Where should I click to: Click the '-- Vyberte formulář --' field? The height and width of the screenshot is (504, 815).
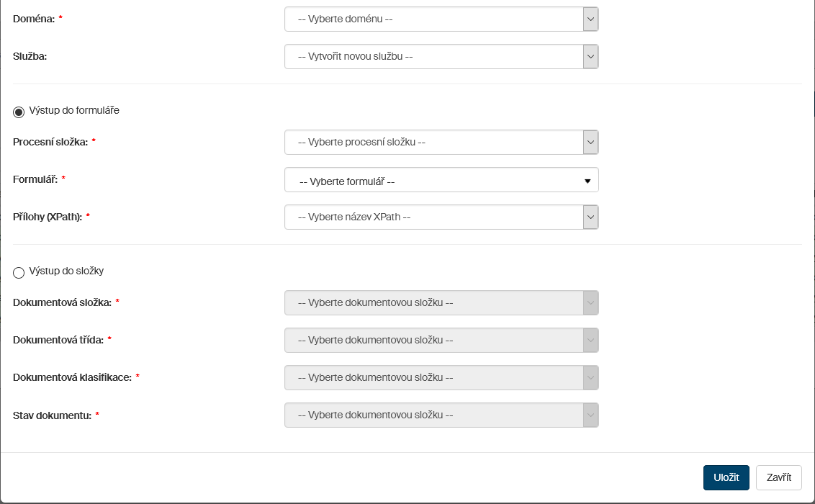click(x=433, y=181)
